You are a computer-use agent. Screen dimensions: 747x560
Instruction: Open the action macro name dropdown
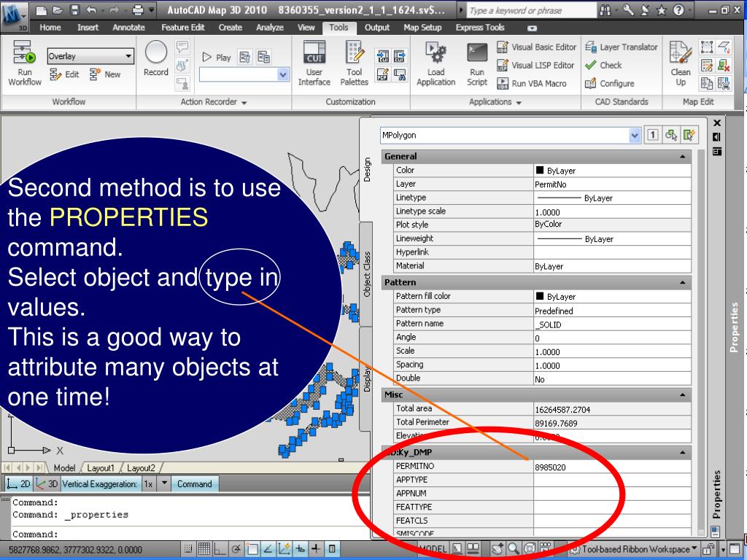282,74
